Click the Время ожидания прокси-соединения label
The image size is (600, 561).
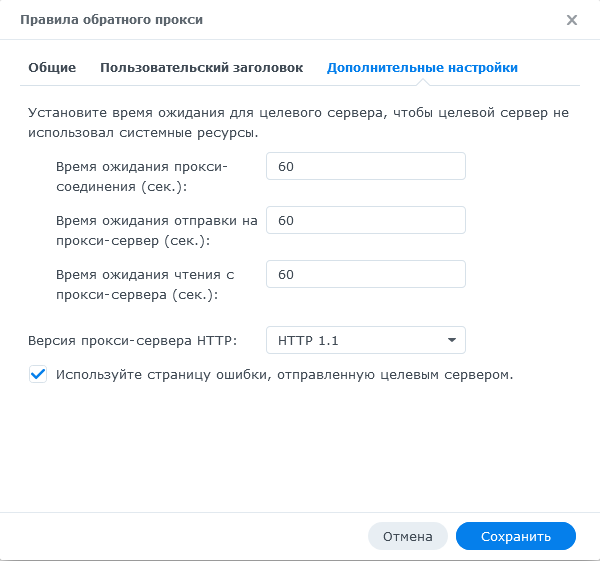click(x=142, y=177)
